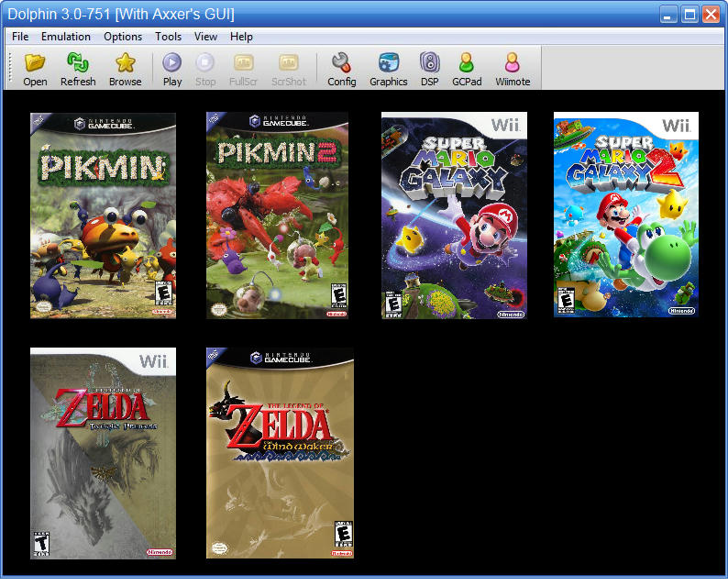Click the FullScr toolbar icon

[243, 69]
